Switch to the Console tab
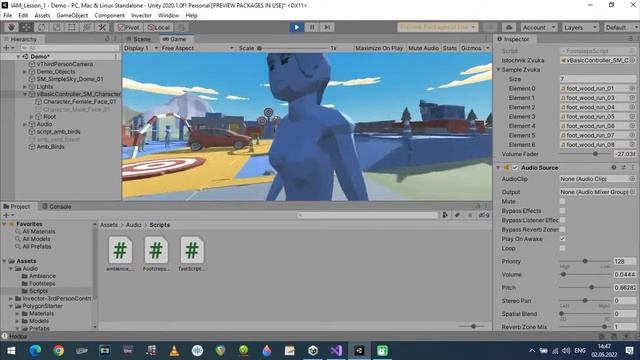Screen dimensions: 640x360 [57, 207]
